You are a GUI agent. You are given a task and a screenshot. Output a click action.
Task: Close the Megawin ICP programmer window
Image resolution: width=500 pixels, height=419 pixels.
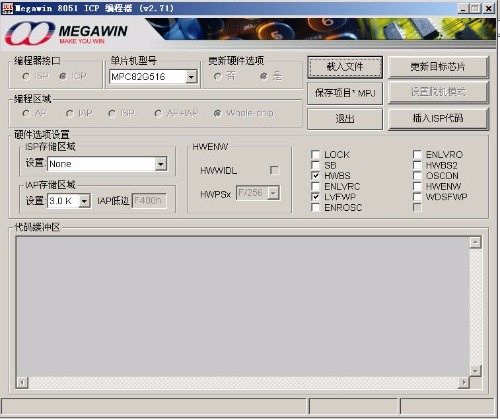point(489,8)
